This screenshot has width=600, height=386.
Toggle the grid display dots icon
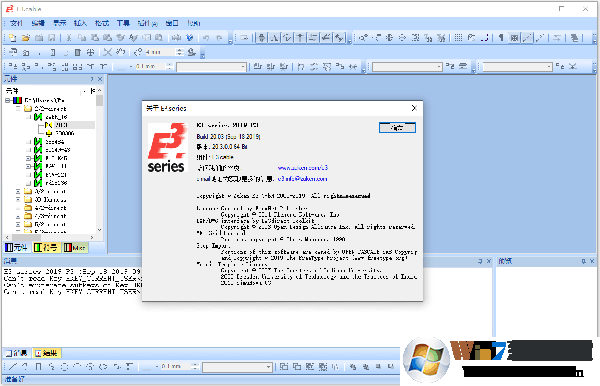(x=458, y=37)
